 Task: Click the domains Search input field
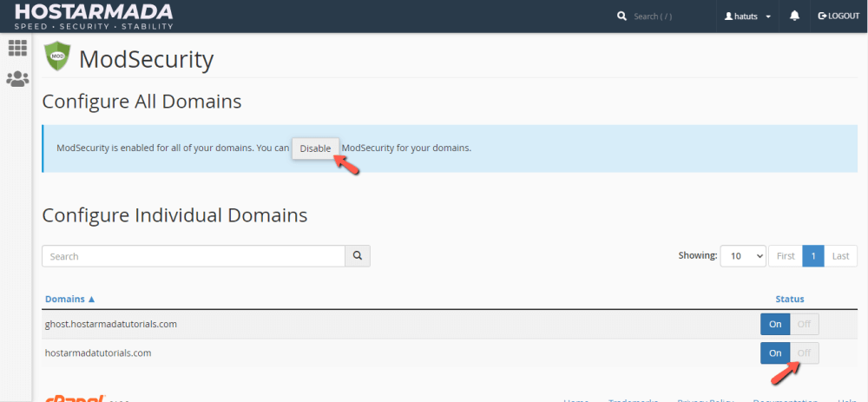(194, 256)
